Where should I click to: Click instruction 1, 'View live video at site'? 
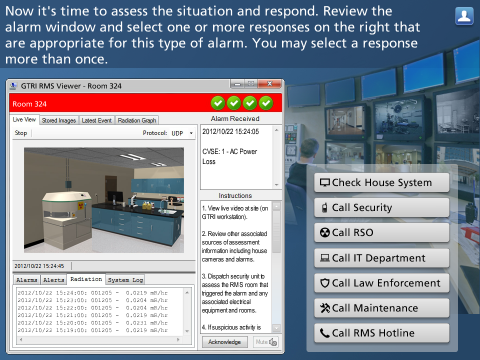pyautogui.click(x=235, y=212)
